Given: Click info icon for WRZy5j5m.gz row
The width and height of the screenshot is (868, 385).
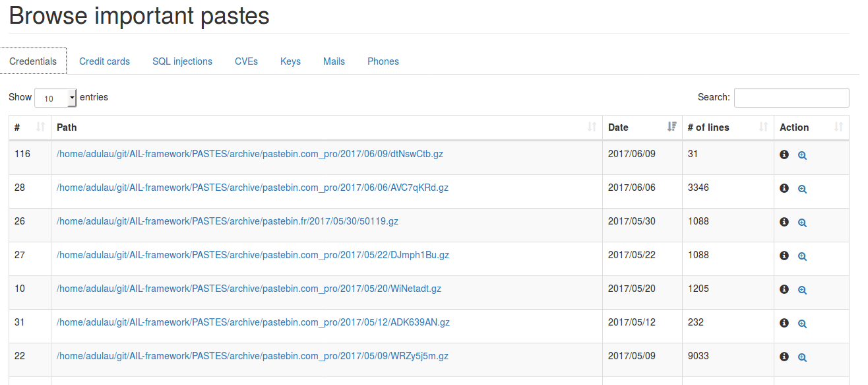Looking at the screenshot, I should [x=784, y=357].
